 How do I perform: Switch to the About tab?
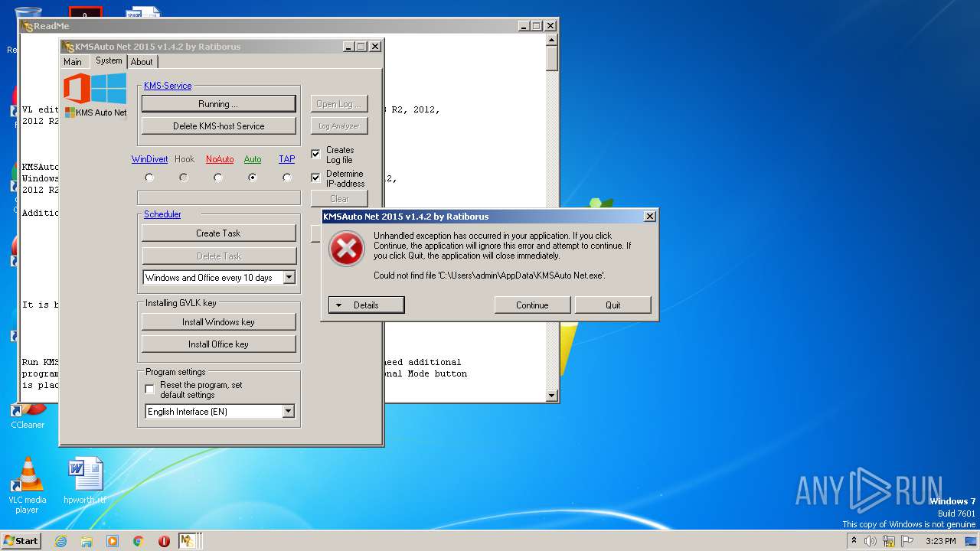(142, 62)
